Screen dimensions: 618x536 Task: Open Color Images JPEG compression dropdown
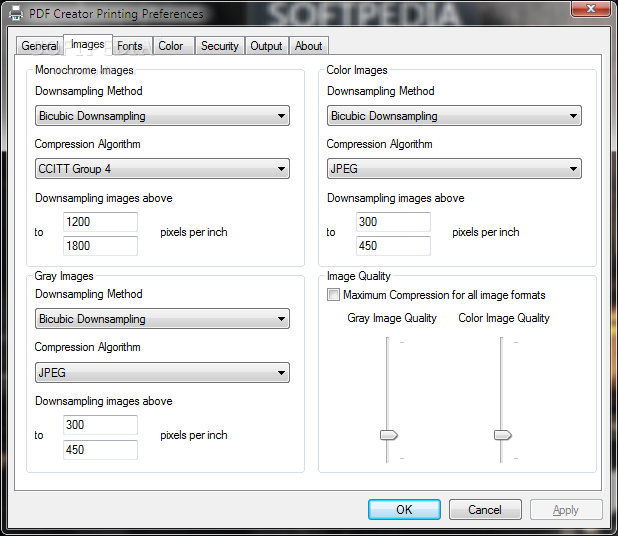click(x=454, y=169)
